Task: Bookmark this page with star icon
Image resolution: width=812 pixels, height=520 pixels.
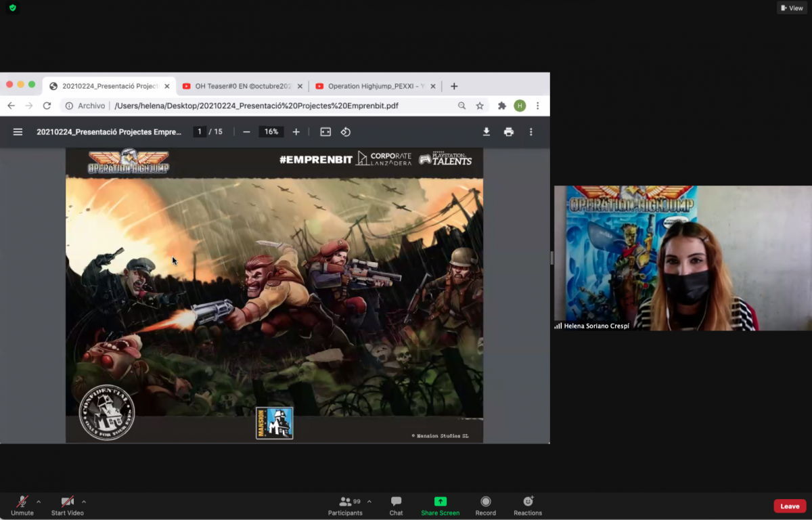Action: (x=480, y=106)
